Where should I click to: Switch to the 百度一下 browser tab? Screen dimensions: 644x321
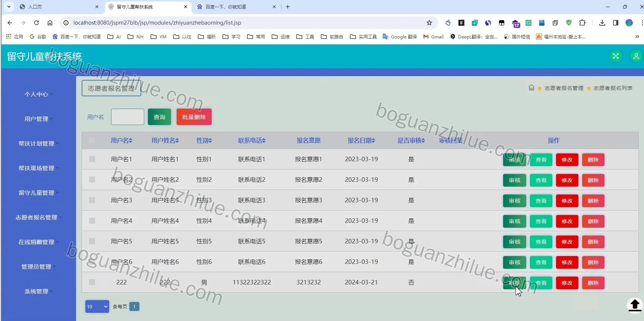tap(236, 7)
